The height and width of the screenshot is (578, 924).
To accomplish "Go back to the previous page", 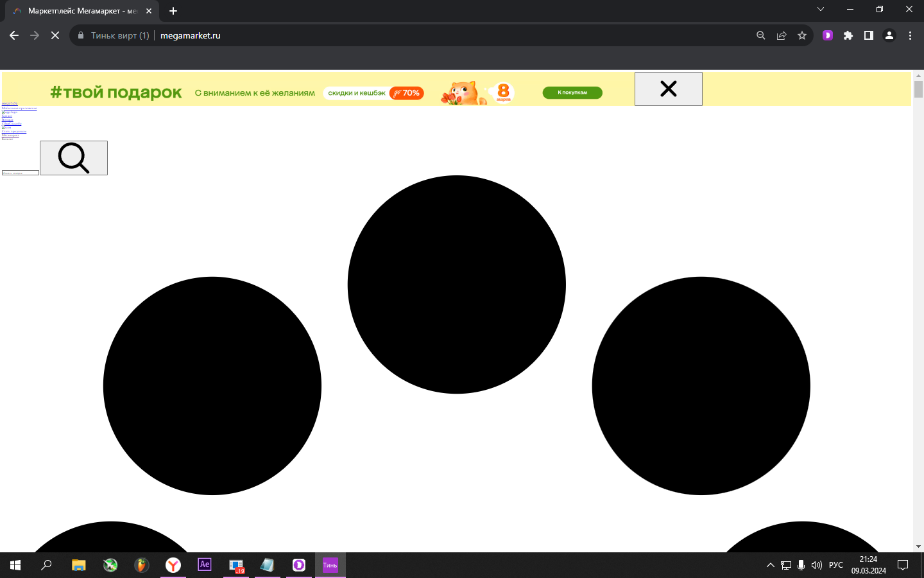I will tap(14, 35).
